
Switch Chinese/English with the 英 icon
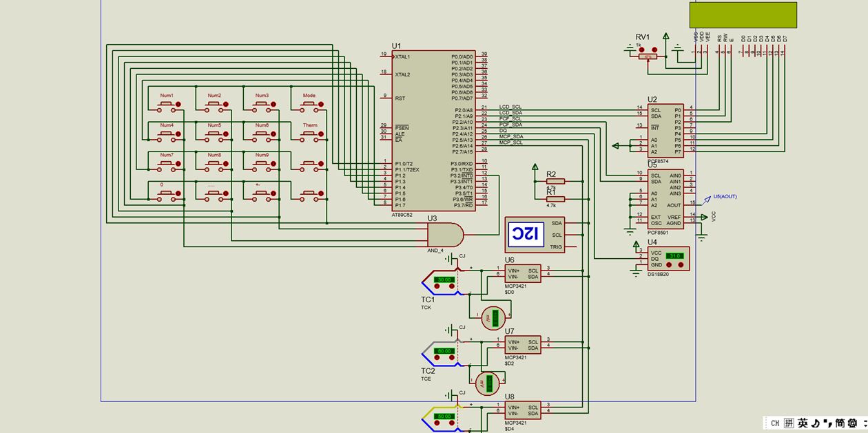pos(803,423)
